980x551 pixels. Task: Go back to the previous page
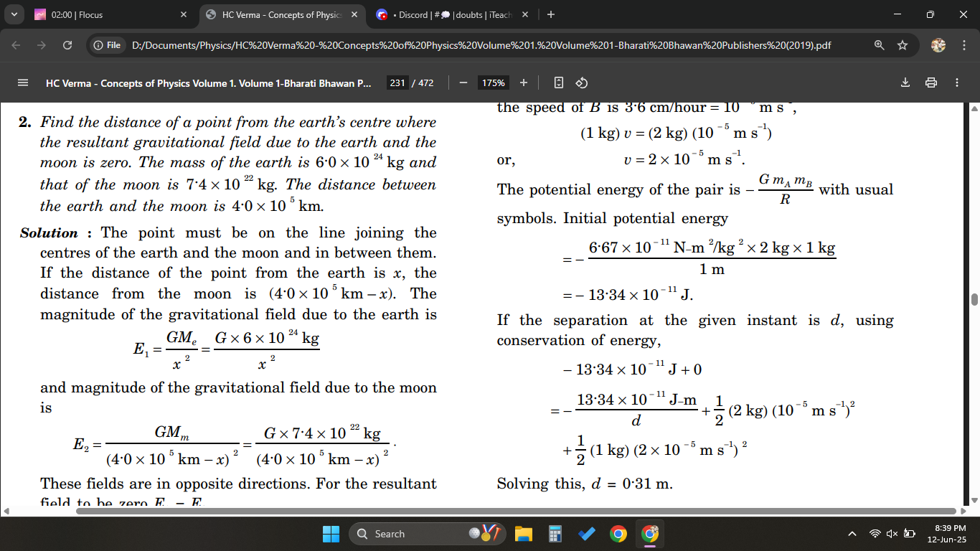pos(17,45)
